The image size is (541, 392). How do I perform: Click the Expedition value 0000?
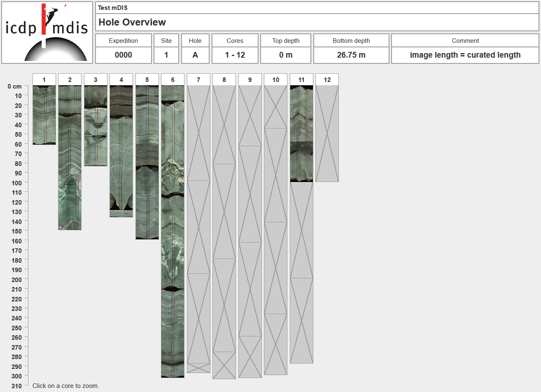pos(123,55)
